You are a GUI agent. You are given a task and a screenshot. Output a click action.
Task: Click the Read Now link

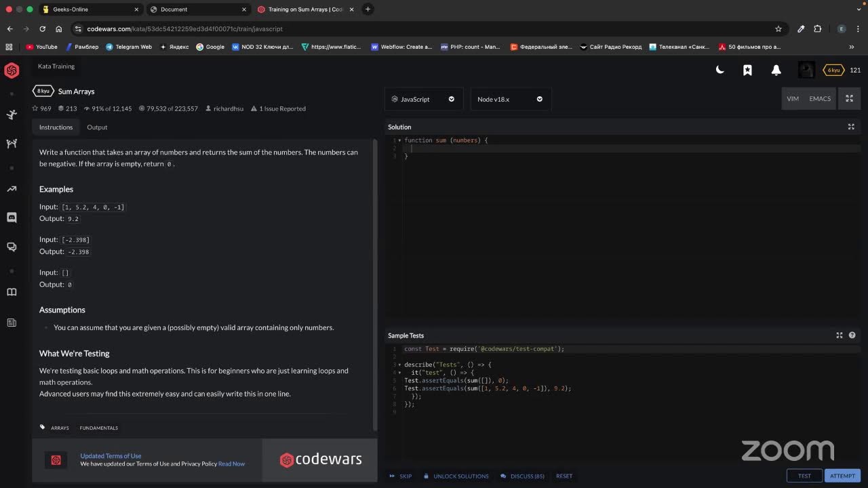(x=231, y=464)
